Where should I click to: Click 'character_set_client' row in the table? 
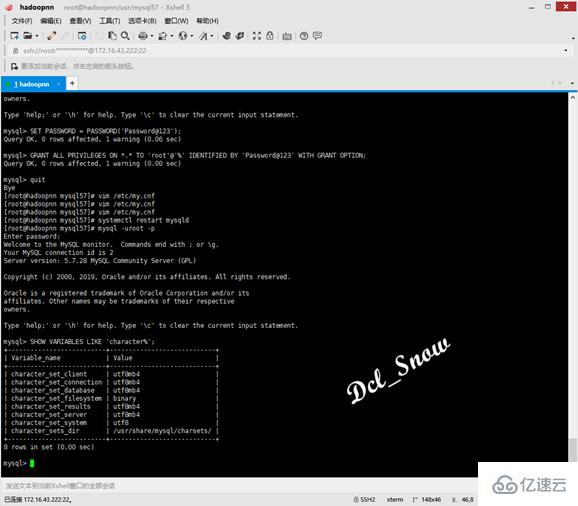point(49,374)
